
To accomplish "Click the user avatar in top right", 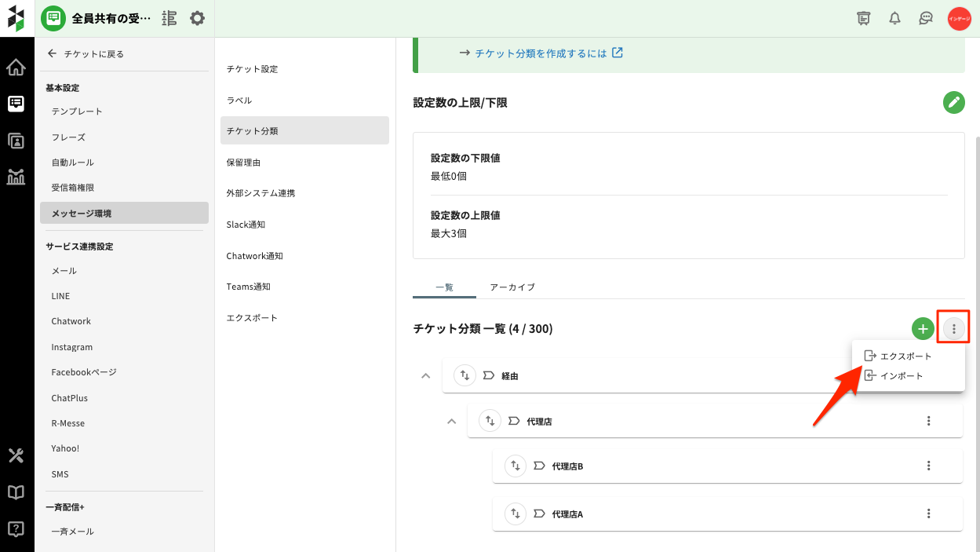I will point(959,18).
